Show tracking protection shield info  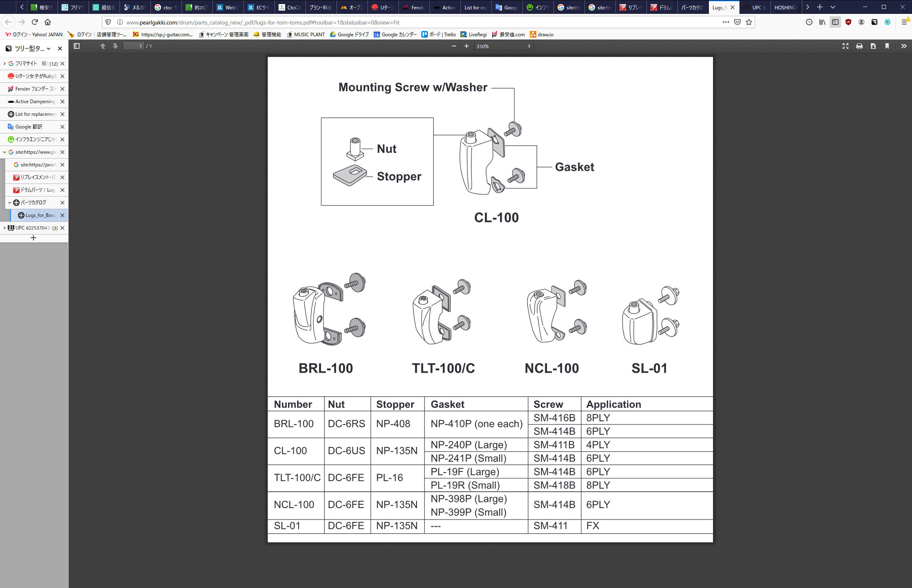point(108,22)
